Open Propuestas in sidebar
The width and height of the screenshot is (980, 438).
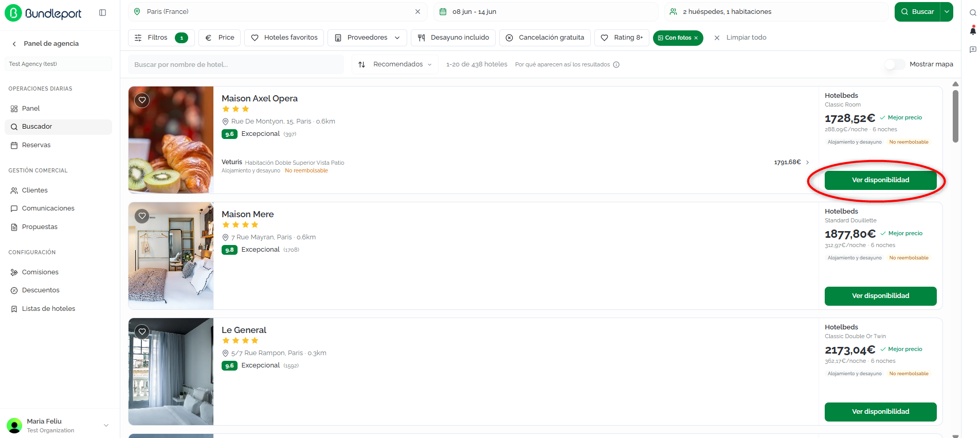58,227
